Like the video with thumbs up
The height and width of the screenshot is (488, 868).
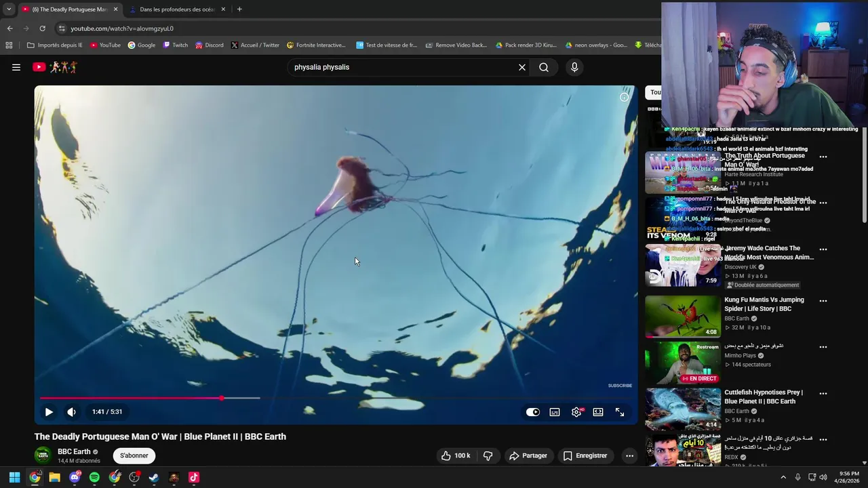coord(456,455)
